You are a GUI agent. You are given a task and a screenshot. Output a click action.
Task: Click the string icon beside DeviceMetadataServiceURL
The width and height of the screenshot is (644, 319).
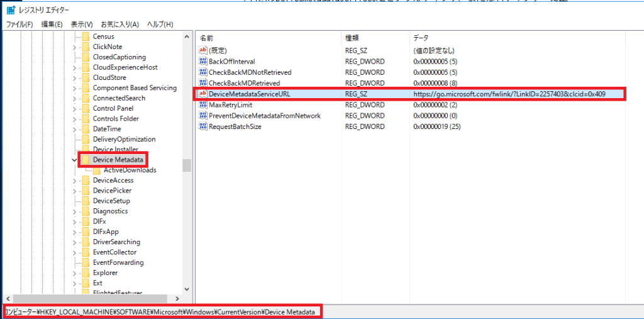click(x=203, y=94)
